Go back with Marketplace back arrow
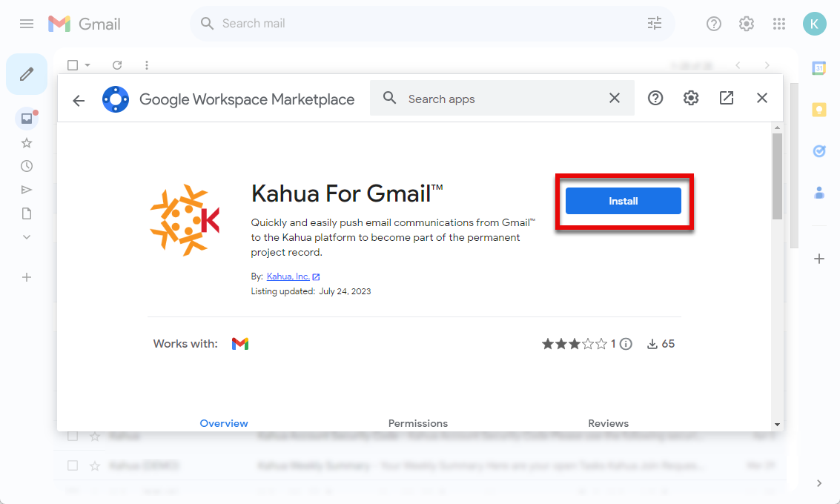The height and width of the screenshot is (504, 840). 79,100
